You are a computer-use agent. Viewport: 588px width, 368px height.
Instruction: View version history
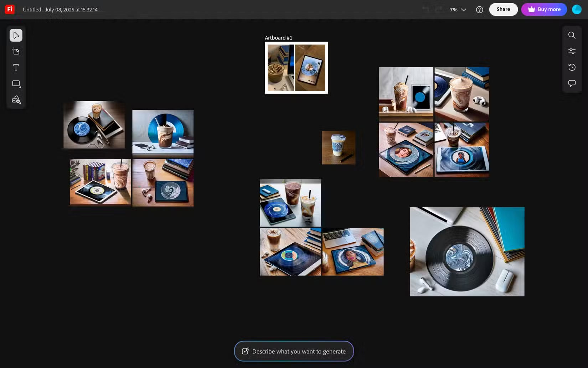tap(572, 67)
